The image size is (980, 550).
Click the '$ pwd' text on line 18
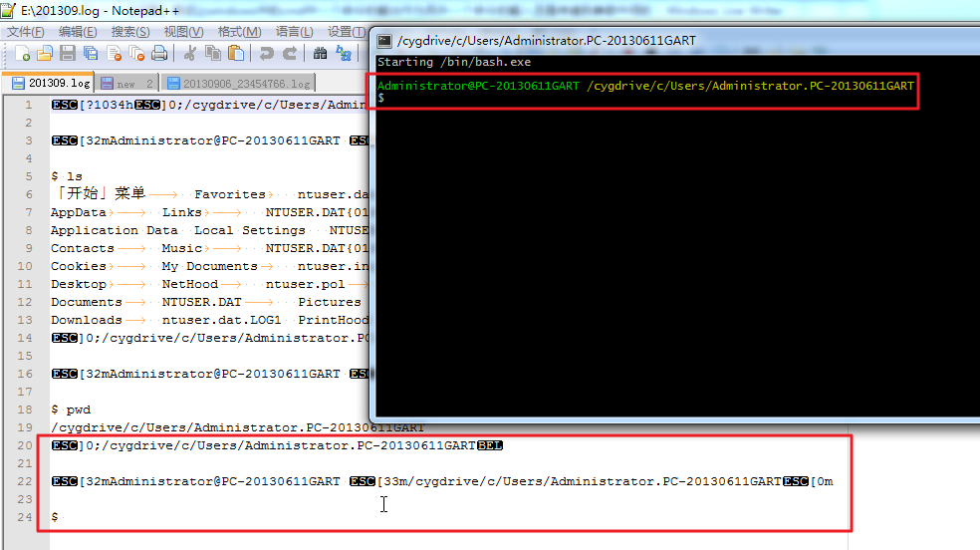[71, 410]
